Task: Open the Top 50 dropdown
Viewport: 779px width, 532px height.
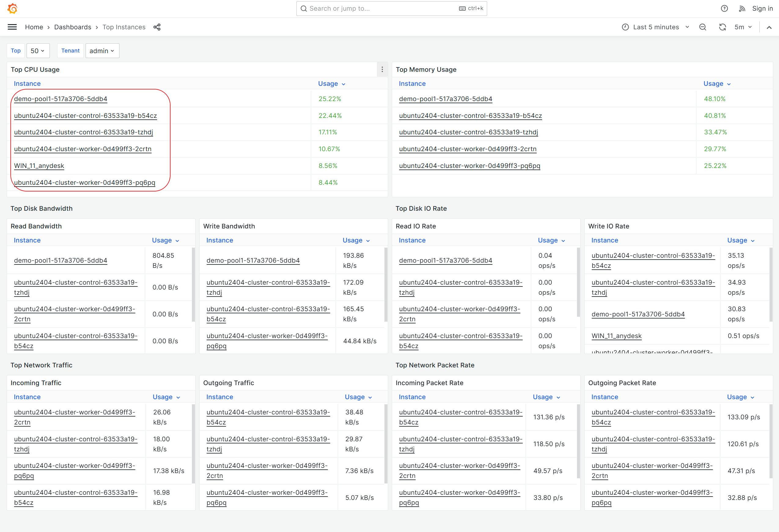Action: click(x=38, y=51)
